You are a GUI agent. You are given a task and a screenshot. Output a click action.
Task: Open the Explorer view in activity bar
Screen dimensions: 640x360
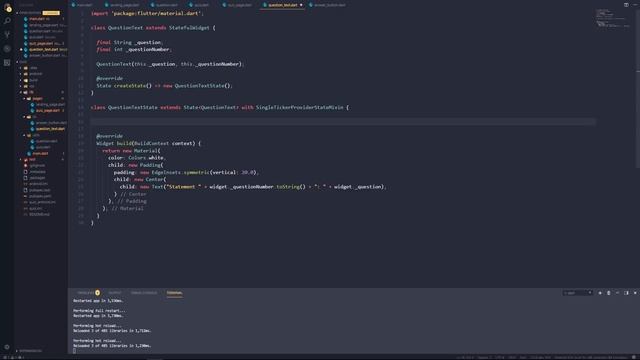tap(7, 7)
